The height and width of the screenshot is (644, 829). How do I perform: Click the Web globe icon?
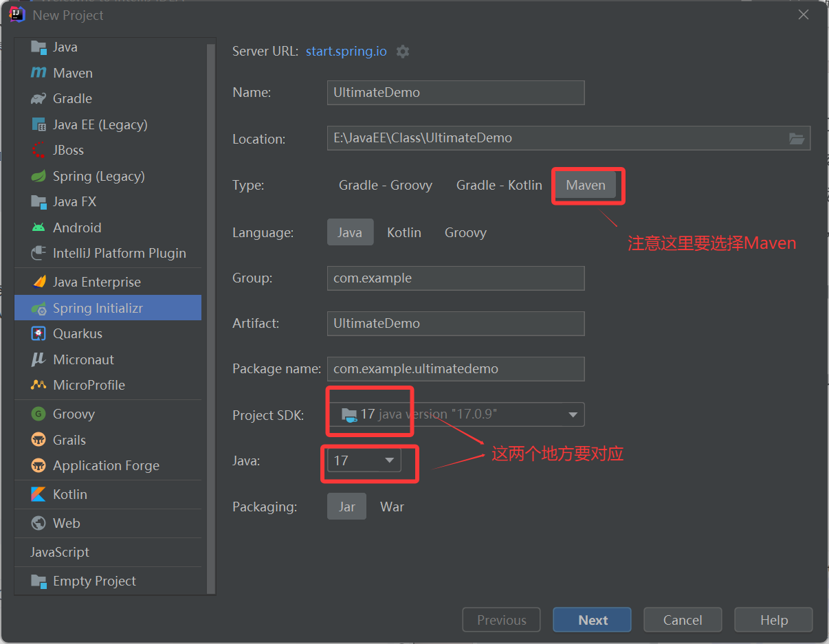click(x=38, y=523)
